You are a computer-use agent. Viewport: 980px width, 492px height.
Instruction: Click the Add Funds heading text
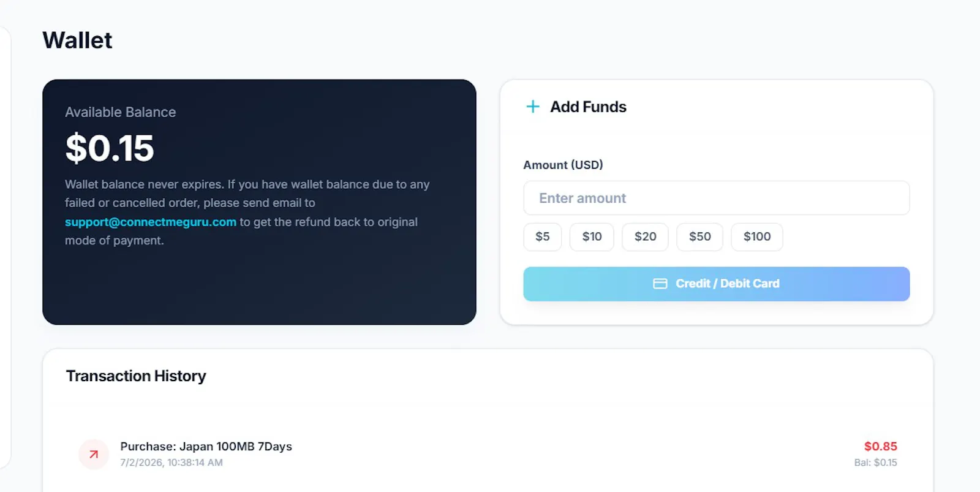click(588, 107)
